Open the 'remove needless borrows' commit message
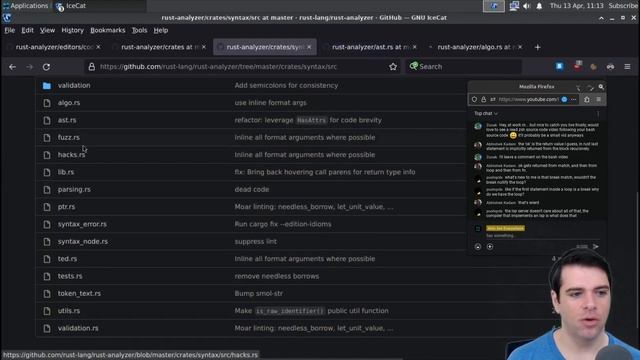Screen dimensions: 640x360 (x=277, y=276)
